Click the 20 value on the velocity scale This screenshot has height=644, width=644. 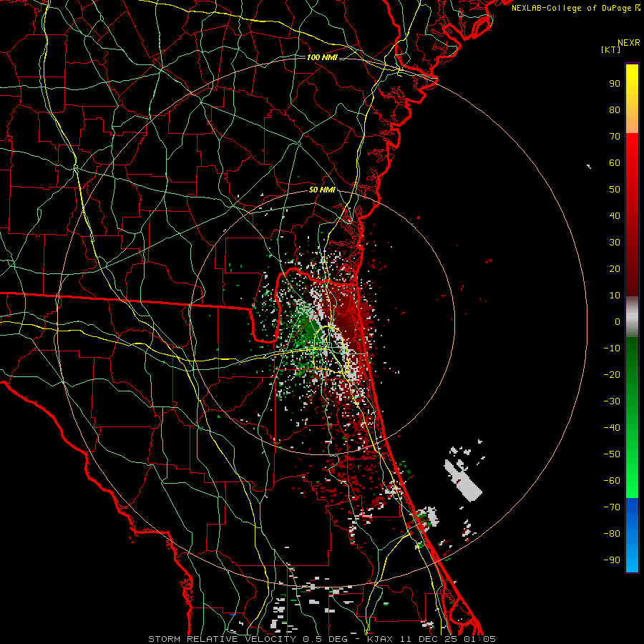615,268
